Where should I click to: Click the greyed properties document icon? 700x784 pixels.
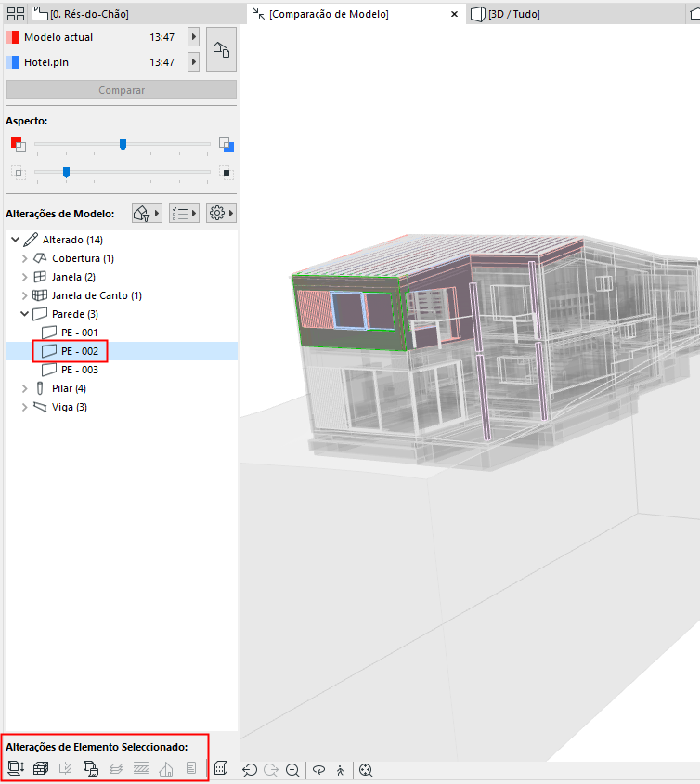[x=191, y=768]
